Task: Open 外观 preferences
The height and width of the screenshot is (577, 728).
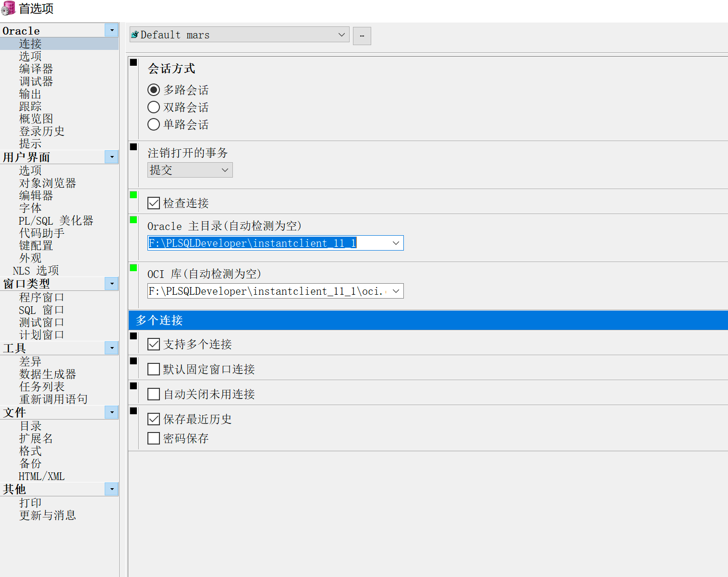Action: (x=30, y=258)
